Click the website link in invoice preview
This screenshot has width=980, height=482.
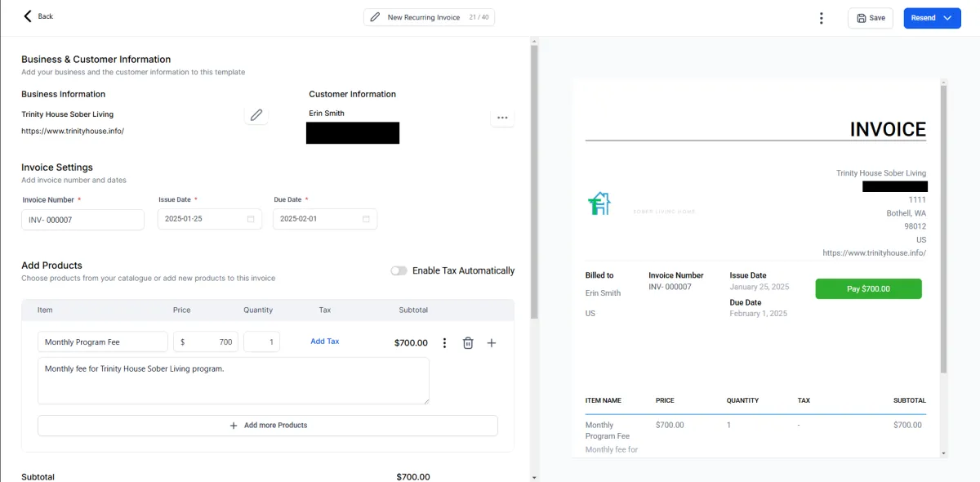coord(875,253)
